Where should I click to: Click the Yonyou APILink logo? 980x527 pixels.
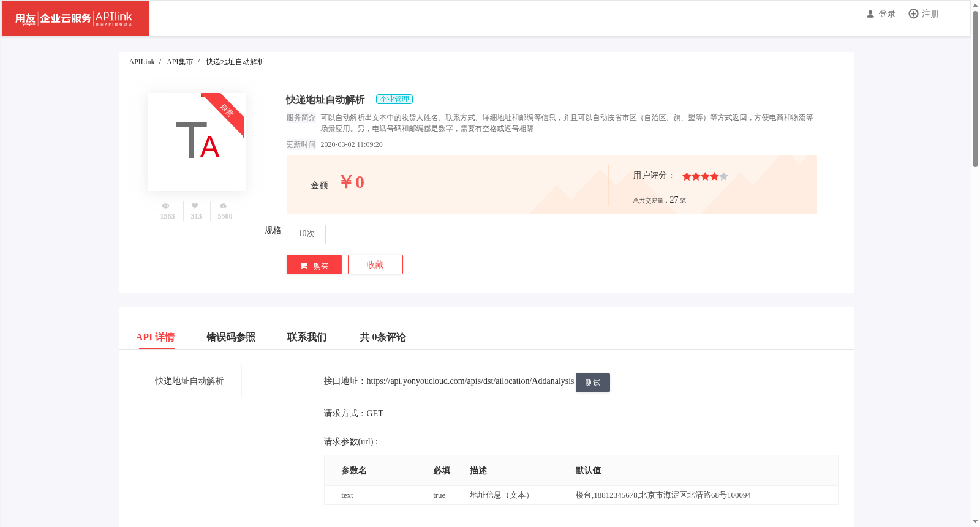75,18
